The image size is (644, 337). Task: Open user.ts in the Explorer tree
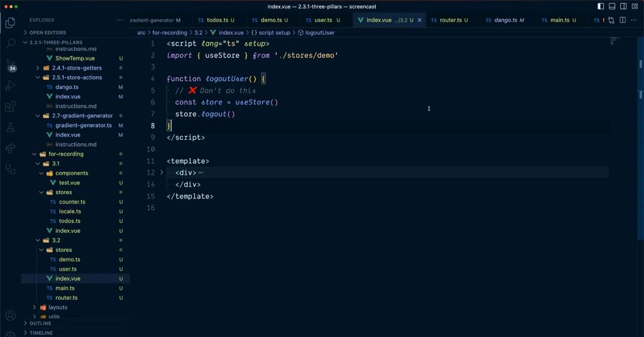tap(68, 269)
